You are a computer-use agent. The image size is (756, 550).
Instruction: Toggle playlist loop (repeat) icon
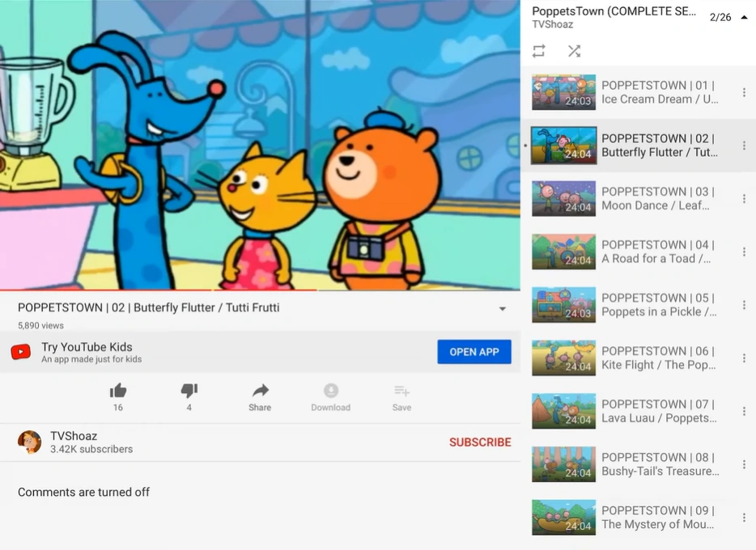coord(538,51)
